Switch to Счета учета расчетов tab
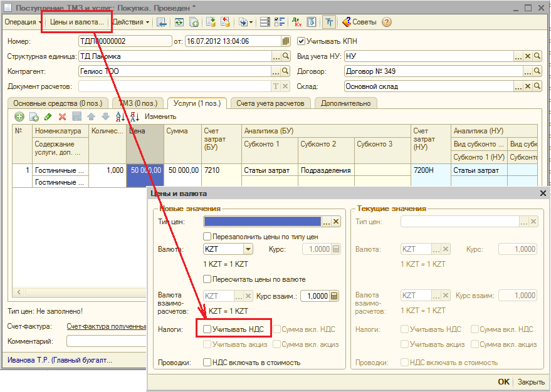Image resolution: width=551 pixels, height=392 pixels. (x=270, y=103)
